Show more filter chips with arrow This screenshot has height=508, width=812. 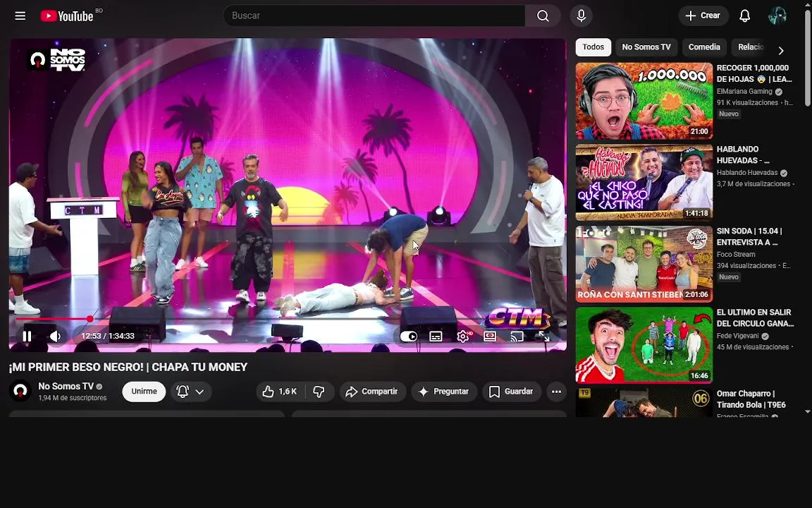[781, 50]
